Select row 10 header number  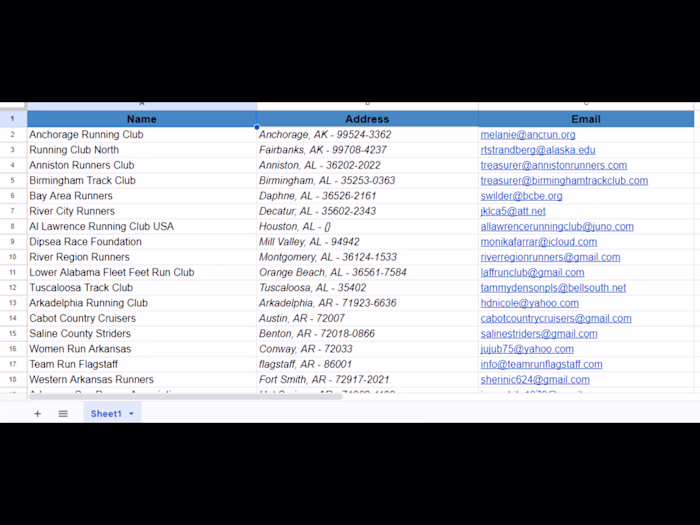pos(12,257)
